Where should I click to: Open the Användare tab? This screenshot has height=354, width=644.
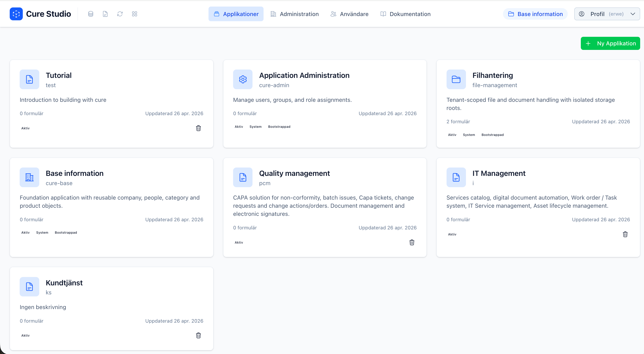(x=349, y=14)
